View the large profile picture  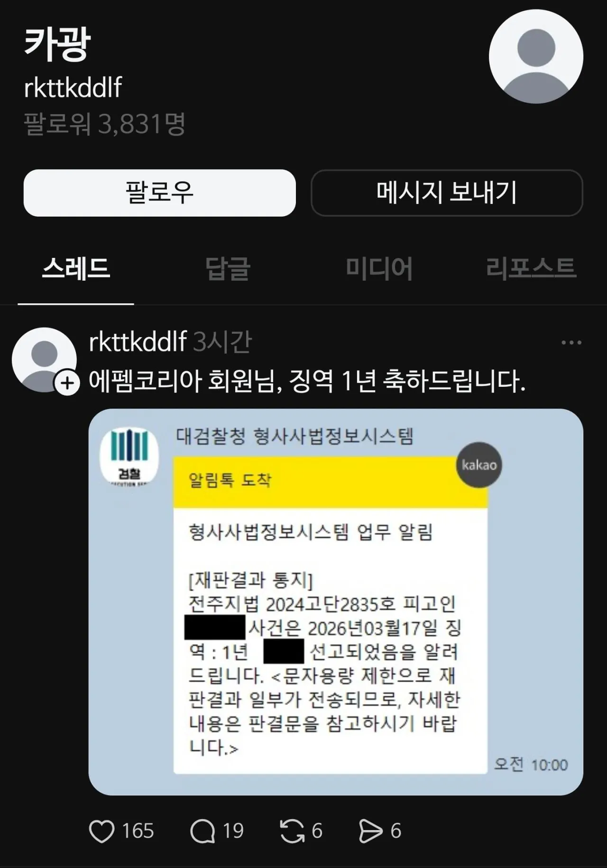(x=536, y=57)
